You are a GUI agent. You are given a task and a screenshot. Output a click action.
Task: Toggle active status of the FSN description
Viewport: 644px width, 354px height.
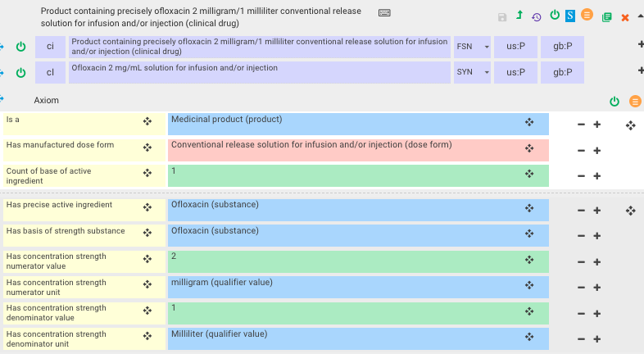coord(21,47)
